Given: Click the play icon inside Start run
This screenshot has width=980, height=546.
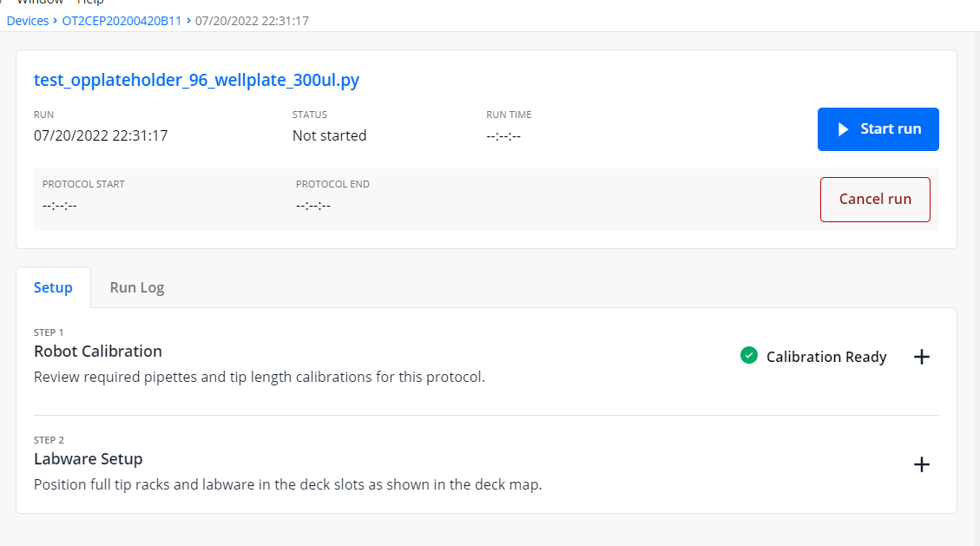Looking at the screenshot, I should click(841, 128).
